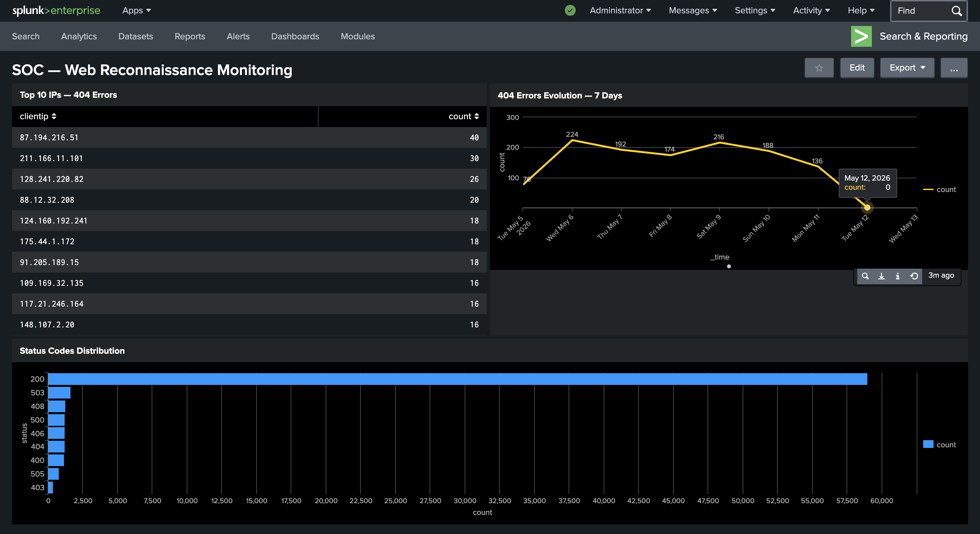Open search magnifier in chart panel toolbar

click(x=865, y=276)
